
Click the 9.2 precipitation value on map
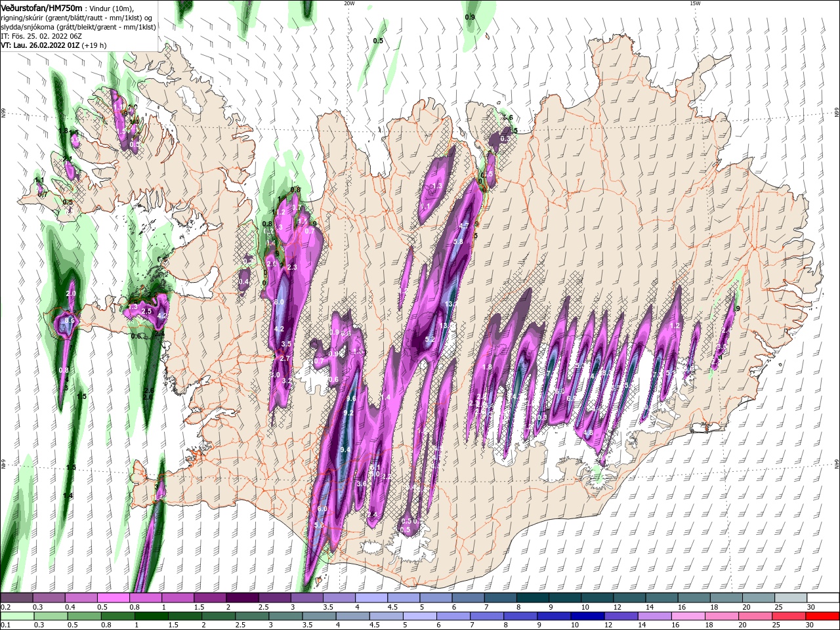click(x=348, y=413)
